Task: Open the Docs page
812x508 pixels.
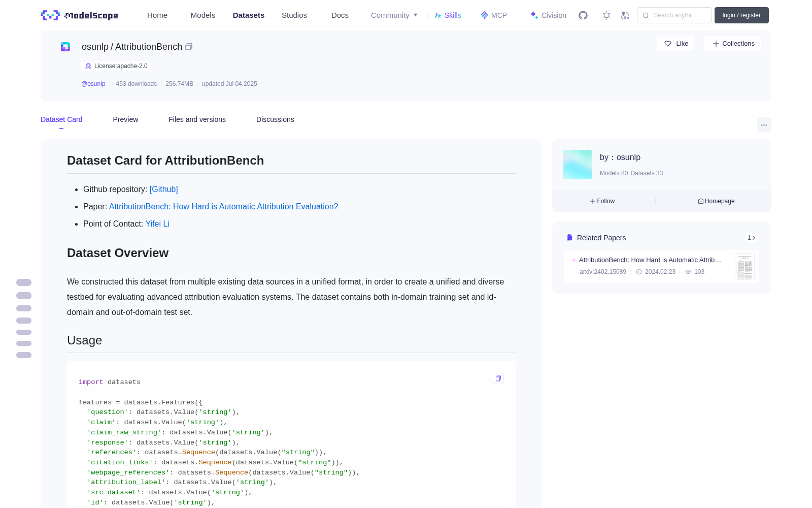Action: point(340,15)
